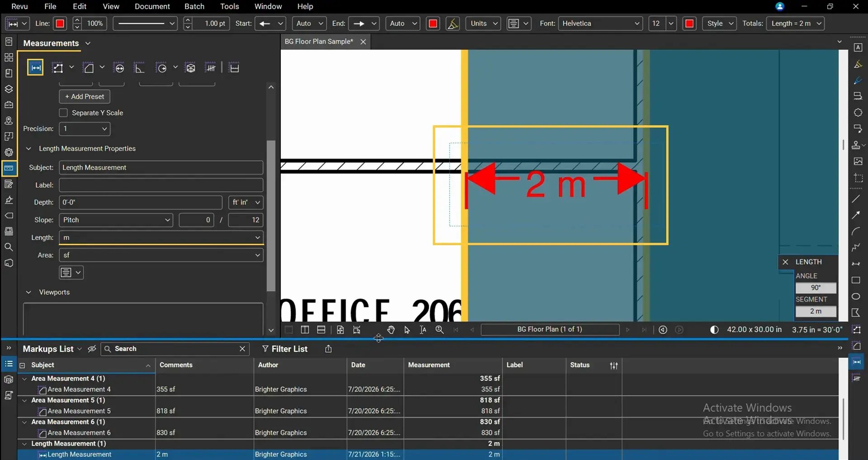Click the Filter List button

tap(285, 349)
